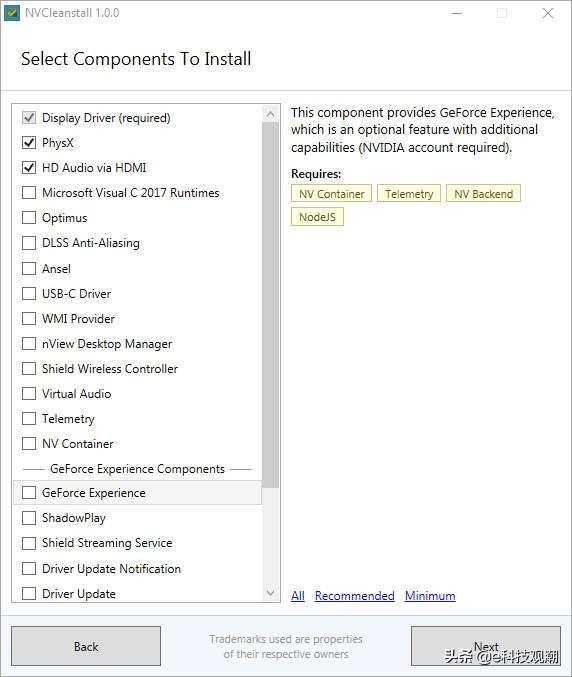This screenshot has width=572, height=677.
Task: Enable Microsoft Visual C 2017 Runtimes checkbox
Action: pos(29,193)
